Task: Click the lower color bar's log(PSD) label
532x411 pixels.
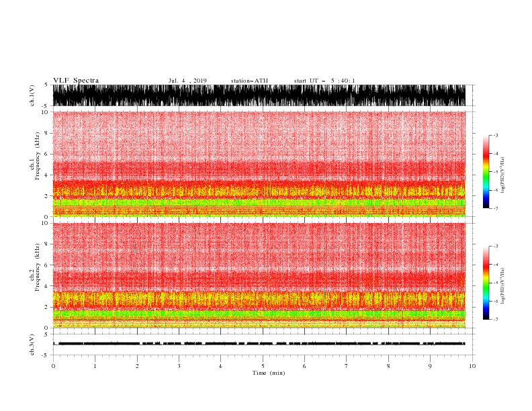Action: (503, 286)
